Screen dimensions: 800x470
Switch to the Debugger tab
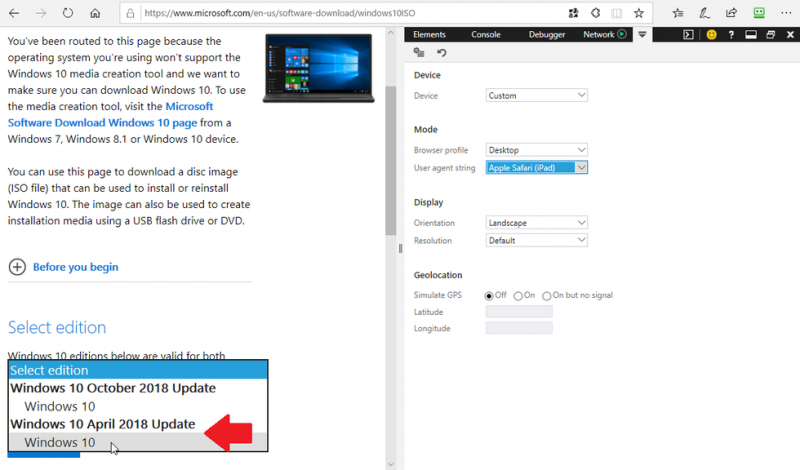pyautogui.click(x=547, y=35)
